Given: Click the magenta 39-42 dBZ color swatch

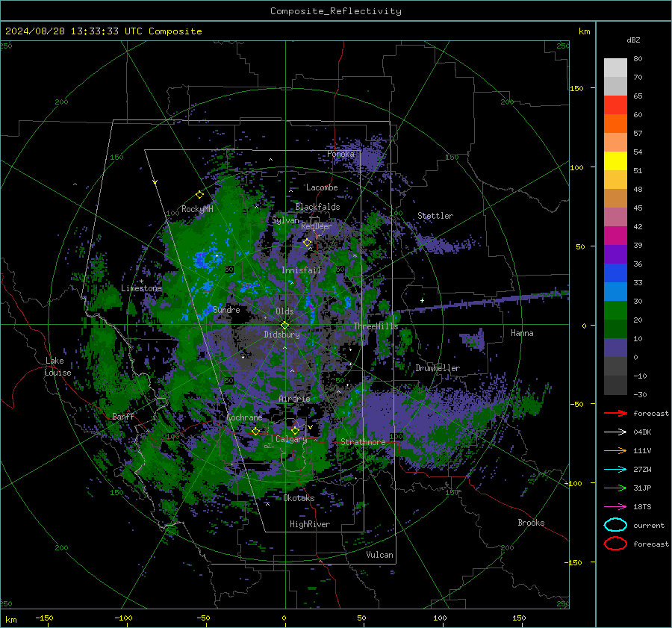Looking at the screenshot, I should [615, 236].
